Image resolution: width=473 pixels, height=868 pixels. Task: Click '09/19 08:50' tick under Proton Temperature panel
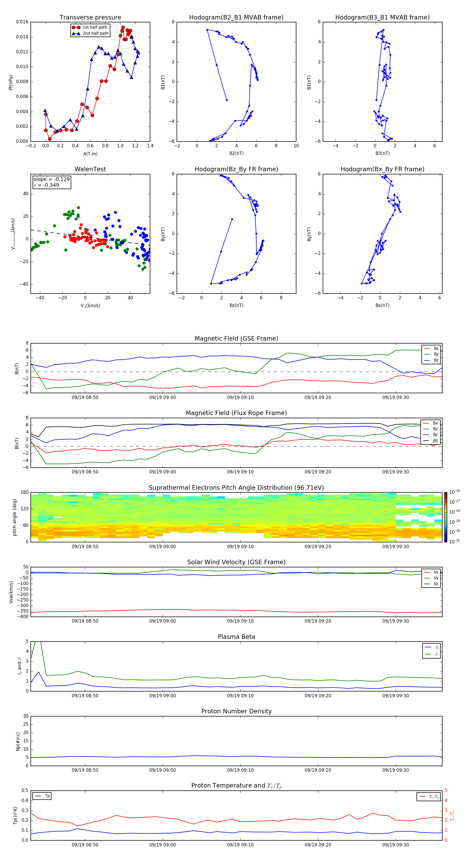coord(85,845)
